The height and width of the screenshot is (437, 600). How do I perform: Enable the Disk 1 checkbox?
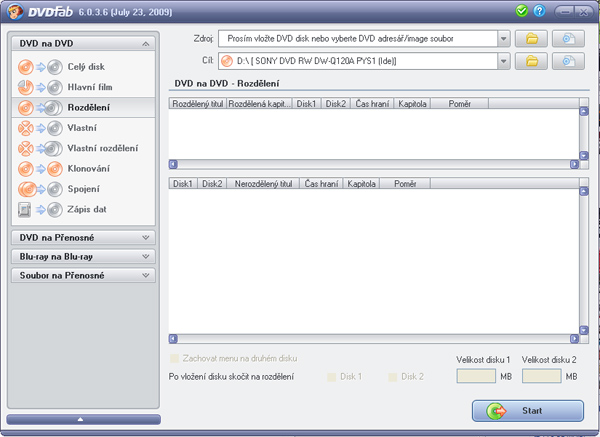[333, 377]
